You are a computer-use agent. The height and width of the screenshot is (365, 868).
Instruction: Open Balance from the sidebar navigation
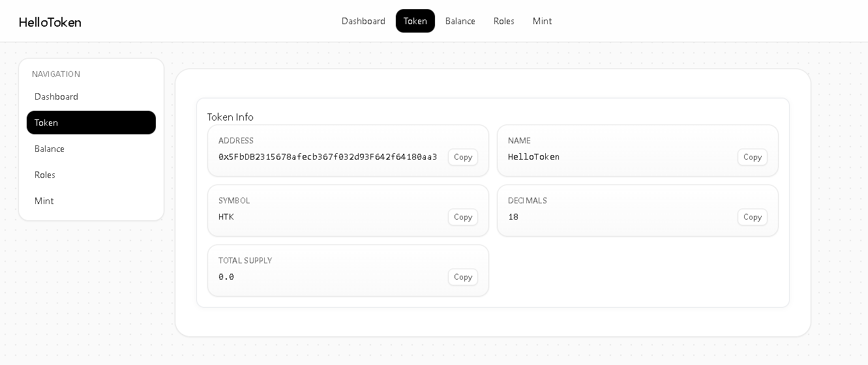click(50, 149)
